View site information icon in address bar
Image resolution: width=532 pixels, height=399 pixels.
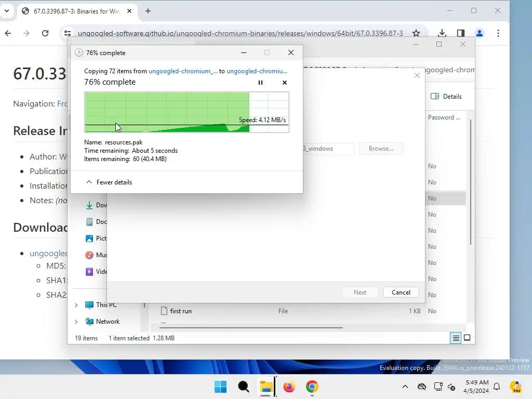68,33
